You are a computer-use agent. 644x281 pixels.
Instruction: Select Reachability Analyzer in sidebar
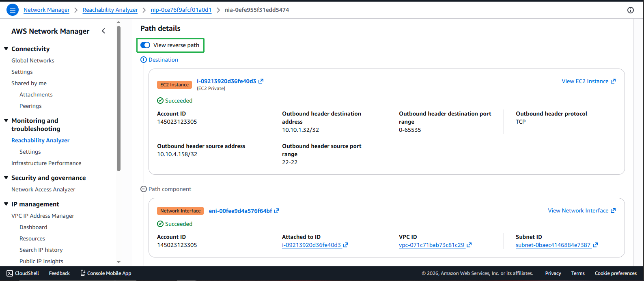(x=41, y=140)
